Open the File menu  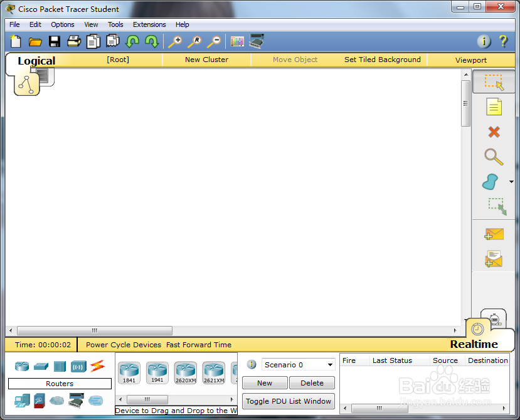click(x=14, y=24)
